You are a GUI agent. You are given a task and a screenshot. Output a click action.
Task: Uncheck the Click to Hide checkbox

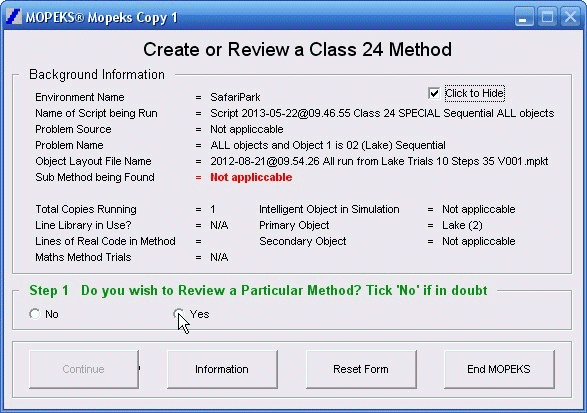(x=434, y=93)
